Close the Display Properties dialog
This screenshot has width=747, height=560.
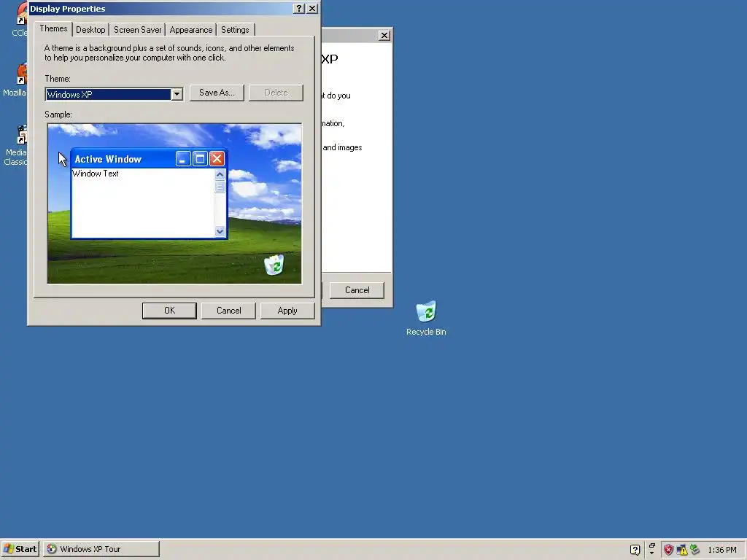pos(312,9)
